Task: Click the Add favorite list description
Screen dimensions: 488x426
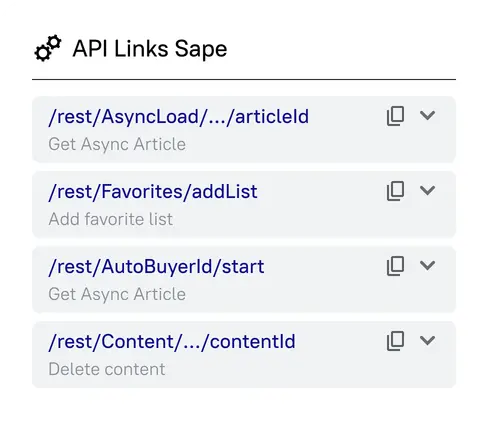Action: tap(111, 219)
